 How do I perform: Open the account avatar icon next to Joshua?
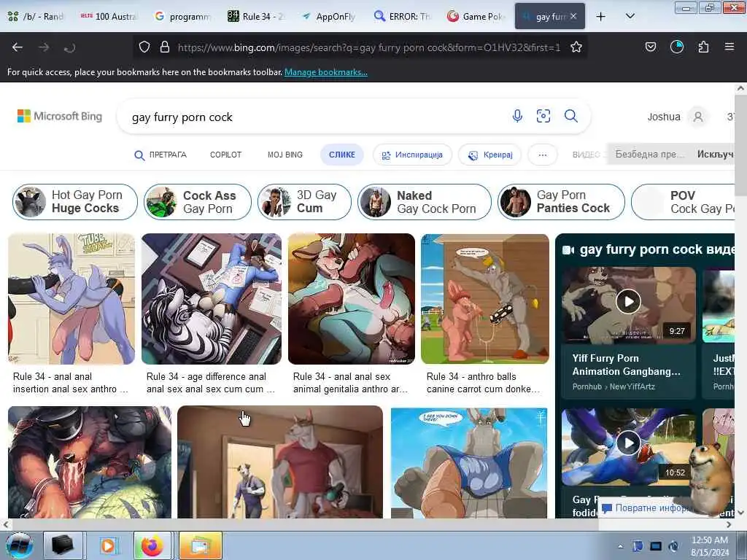(x=698, y=117)
